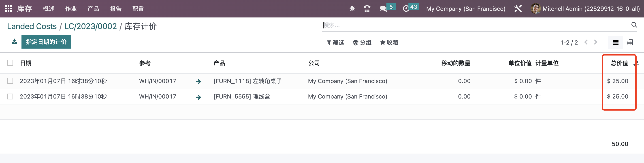Sort by 计量单位 column header

click(x=547, y=63)
